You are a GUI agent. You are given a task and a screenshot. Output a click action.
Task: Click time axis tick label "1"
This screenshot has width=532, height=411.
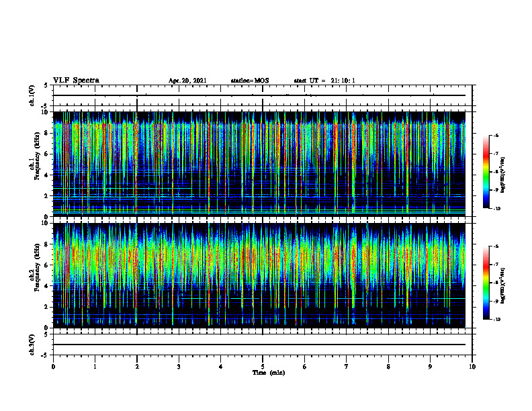coord(95,367)
